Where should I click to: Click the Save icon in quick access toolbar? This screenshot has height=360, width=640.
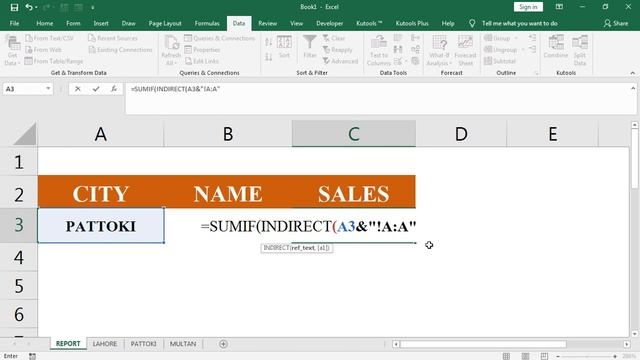[14, 7]
